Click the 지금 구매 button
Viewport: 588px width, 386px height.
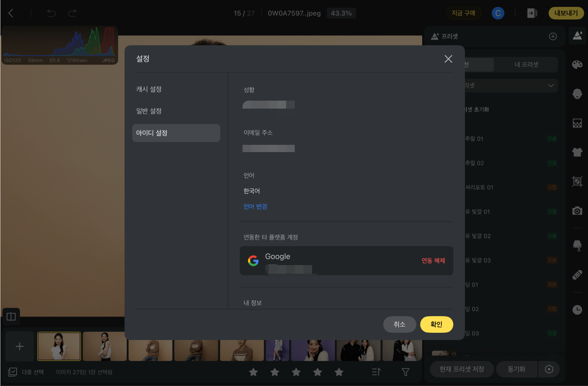pyautogui.click(x=463, y=13)
